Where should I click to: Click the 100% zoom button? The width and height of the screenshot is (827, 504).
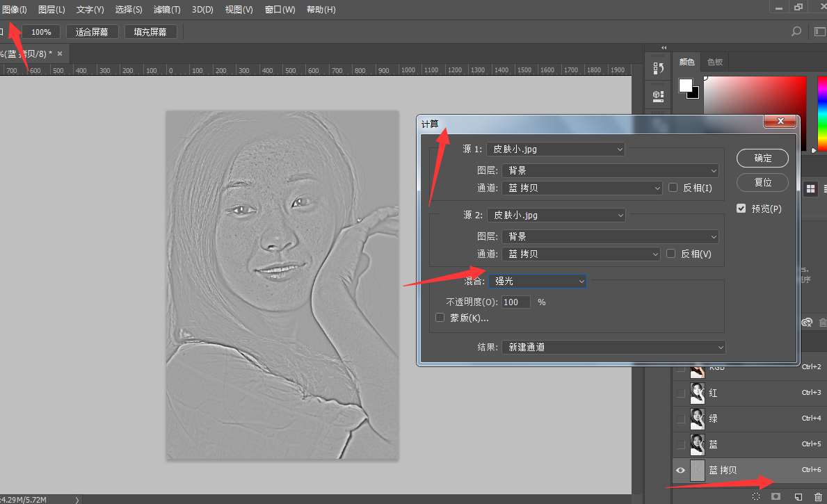point(41,32)
